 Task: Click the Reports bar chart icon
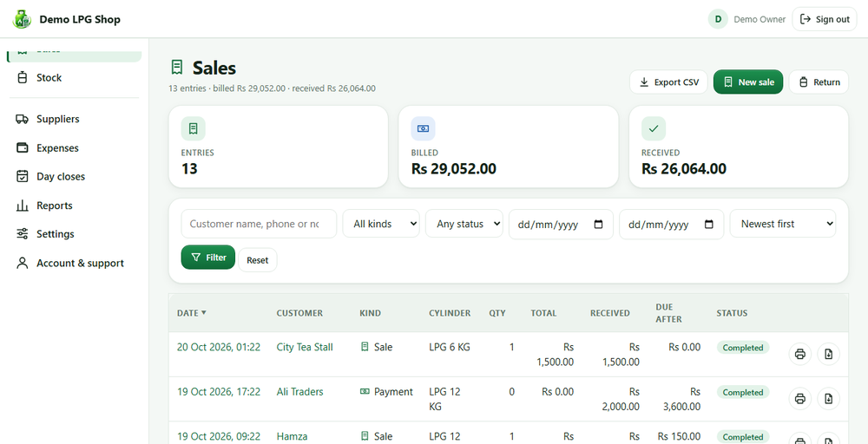pos(23,206)
